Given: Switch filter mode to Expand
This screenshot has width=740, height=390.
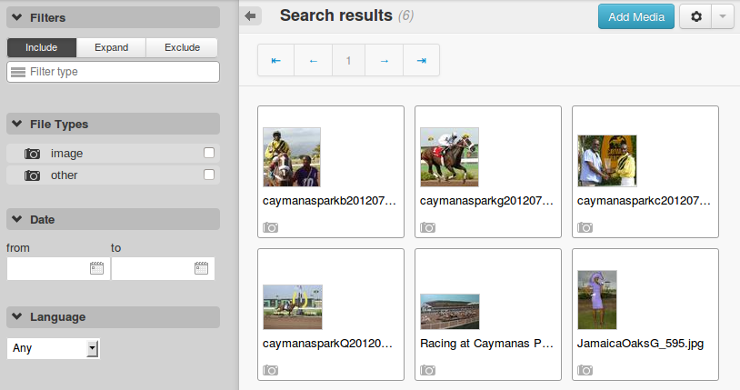Looking at the screenshot, I should coord(111,48).
